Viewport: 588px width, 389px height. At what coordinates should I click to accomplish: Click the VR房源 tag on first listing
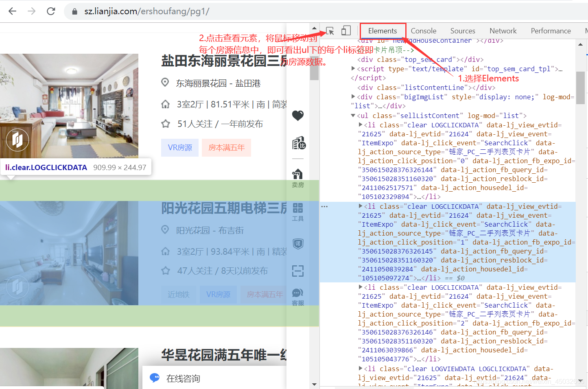pos(180,148)
